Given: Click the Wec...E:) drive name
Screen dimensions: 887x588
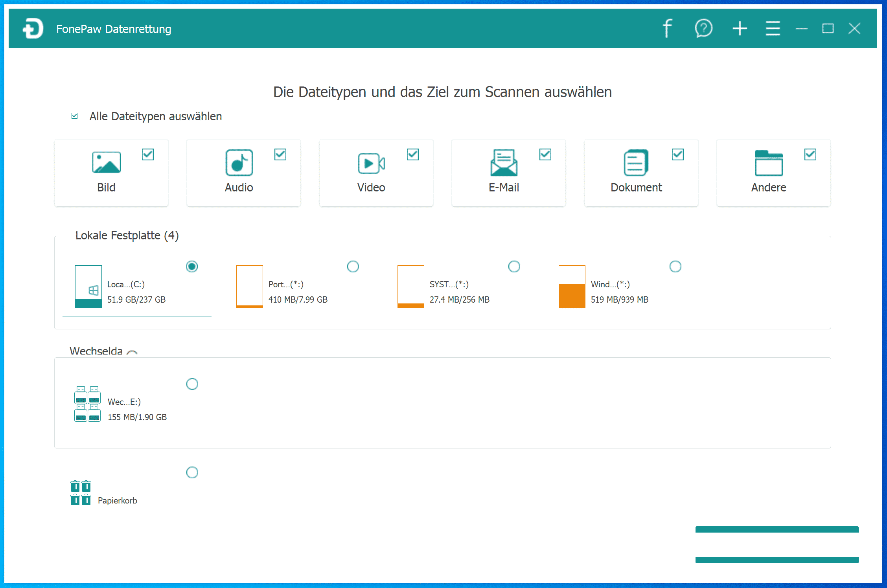Looking at the screenshot, I should click(124, 402).
